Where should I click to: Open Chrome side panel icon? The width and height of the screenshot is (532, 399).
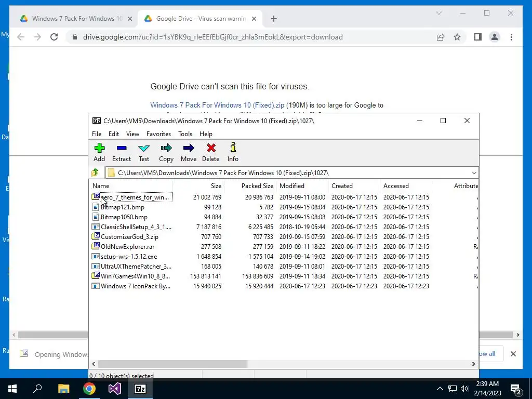[478, 37]
